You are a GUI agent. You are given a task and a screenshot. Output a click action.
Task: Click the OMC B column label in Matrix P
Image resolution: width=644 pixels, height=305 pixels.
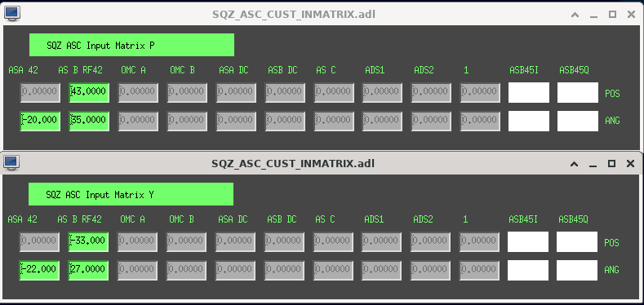182,70
